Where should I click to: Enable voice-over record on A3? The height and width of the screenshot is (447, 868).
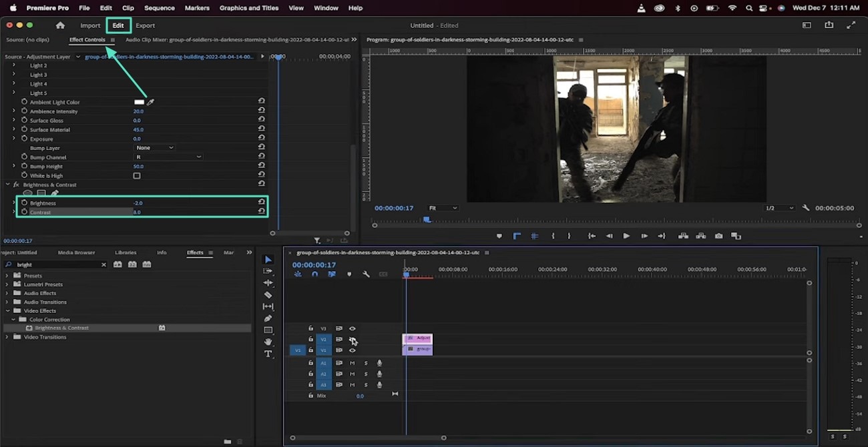379,384
